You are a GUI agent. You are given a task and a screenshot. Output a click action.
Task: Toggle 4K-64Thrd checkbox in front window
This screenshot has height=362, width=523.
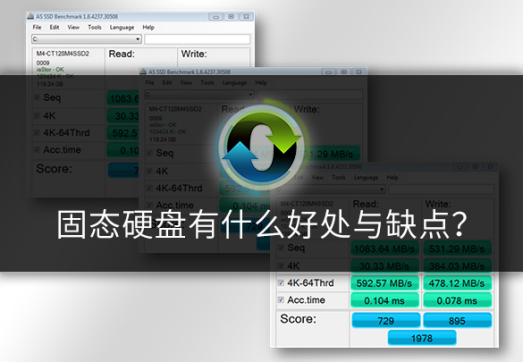281,283
